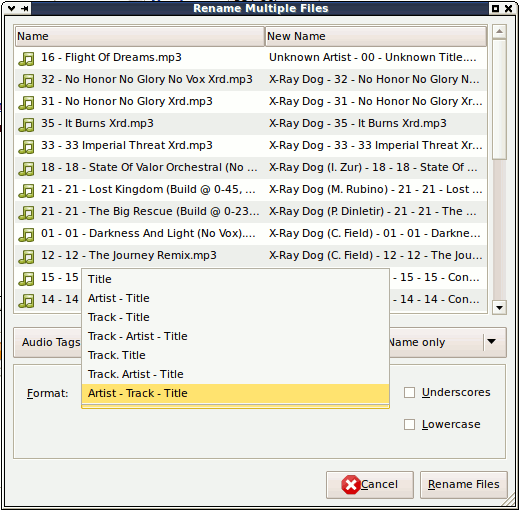
Task: Enable the Lowercase checkbox
Action: [409, 424]
